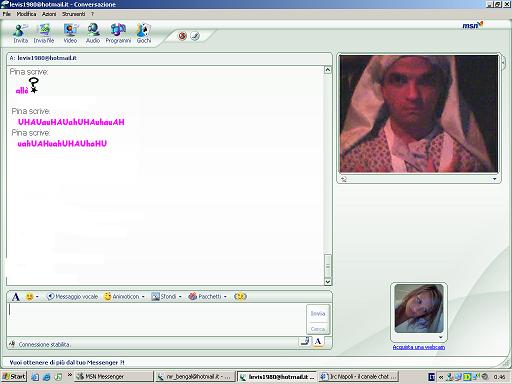This screenshot has height=384, width=512.
Task: Click the Invia send button
Action: coord(318,313)
